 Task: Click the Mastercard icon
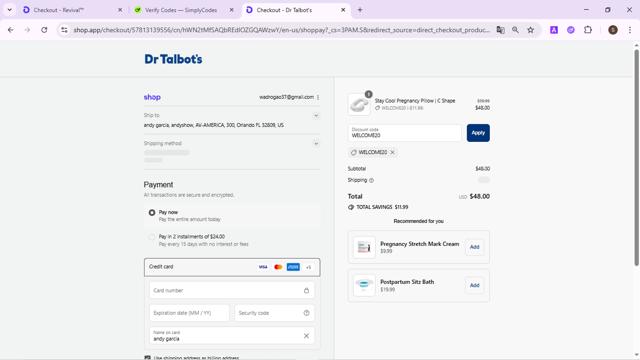(278, 267)
